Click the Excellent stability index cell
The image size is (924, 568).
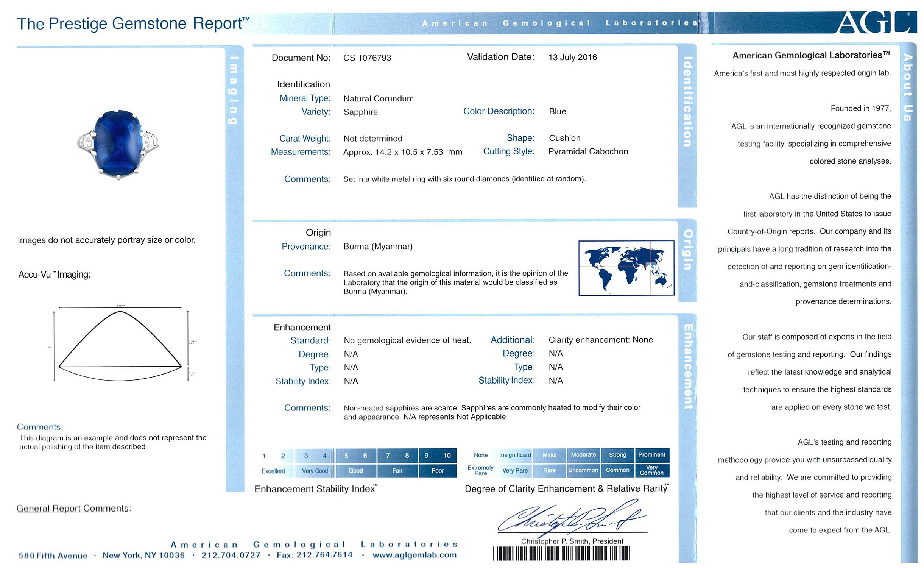273,471
